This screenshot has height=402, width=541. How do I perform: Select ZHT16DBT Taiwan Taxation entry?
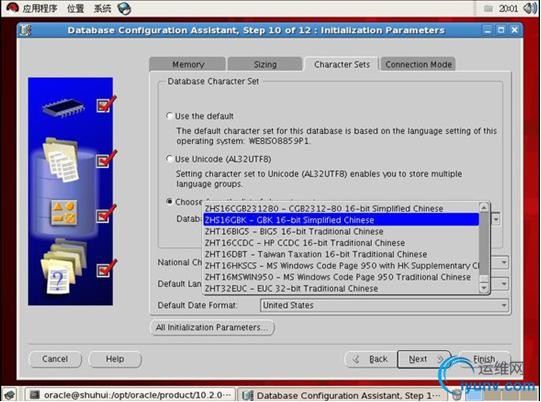(x=341, y=254)
